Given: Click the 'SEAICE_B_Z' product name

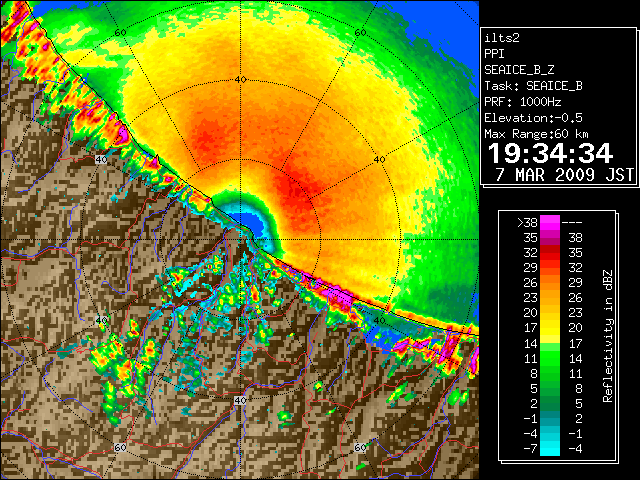Looking at the screenshot, I should [519, 70].
